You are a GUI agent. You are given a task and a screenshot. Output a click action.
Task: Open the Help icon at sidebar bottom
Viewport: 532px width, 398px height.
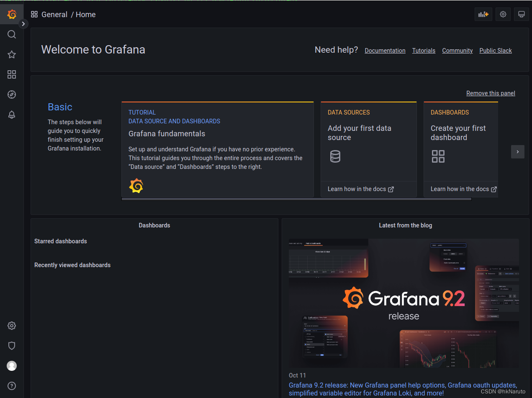(x=12, y=386)
